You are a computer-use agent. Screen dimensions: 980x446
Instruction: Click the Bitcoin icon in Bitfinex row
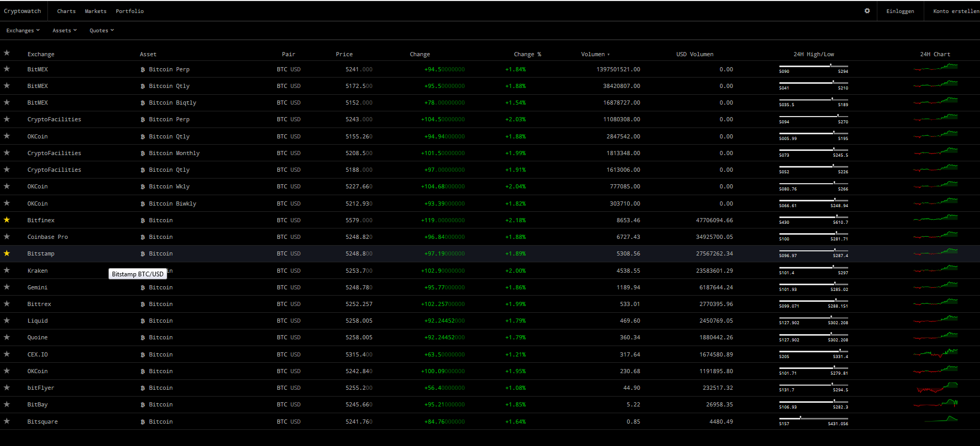point(143,221)
